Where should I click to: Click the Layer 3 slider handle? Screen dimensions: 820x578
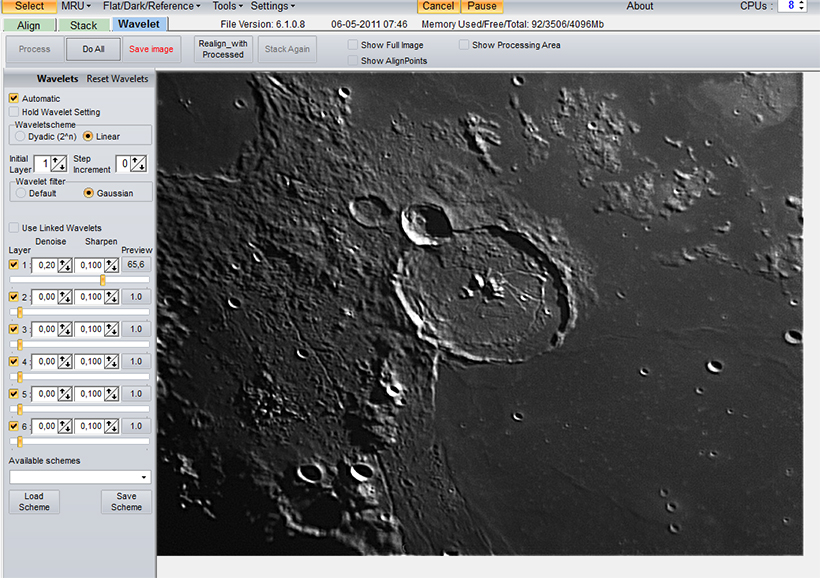coord(20,345)
